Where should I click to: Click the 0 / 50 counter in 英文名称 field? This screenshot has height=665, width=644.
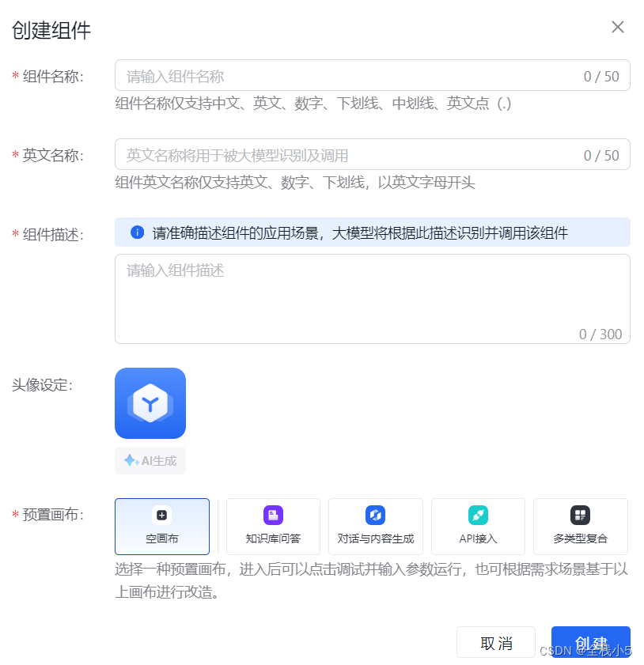click(601, 156)
